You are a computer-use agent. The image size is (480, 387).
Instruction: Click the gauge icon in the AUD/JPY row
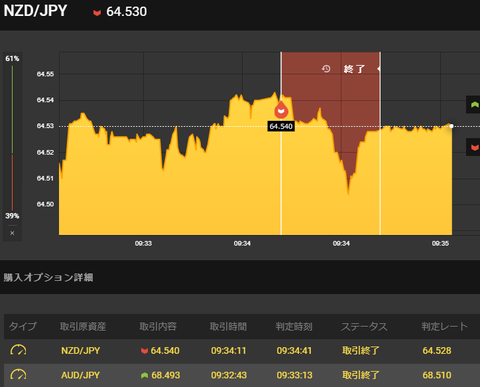tap(18, 375)
